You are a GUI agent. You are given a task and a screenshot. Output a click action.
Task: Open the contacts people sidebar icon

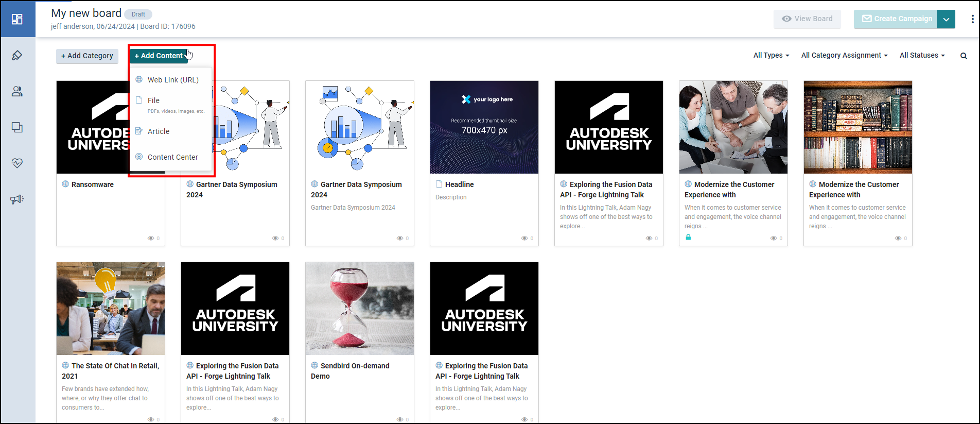[17, 91]
